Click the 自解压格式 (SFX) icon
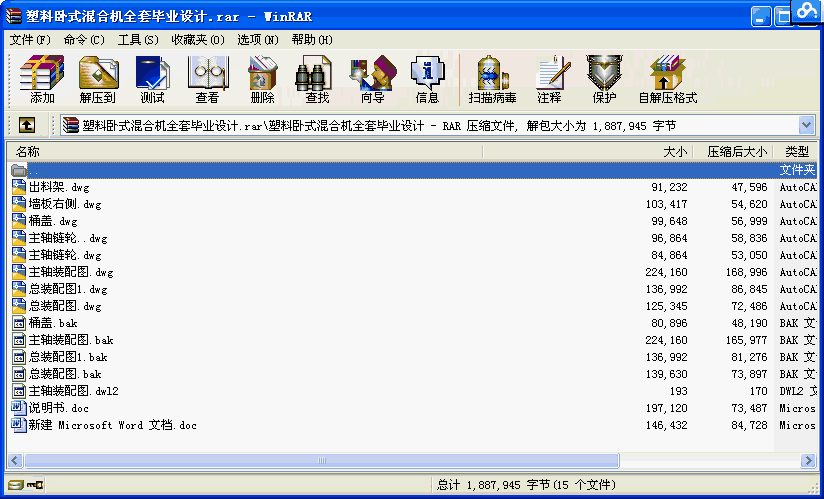The width and height of the screenshot is (824, 499). pos(667,79)
